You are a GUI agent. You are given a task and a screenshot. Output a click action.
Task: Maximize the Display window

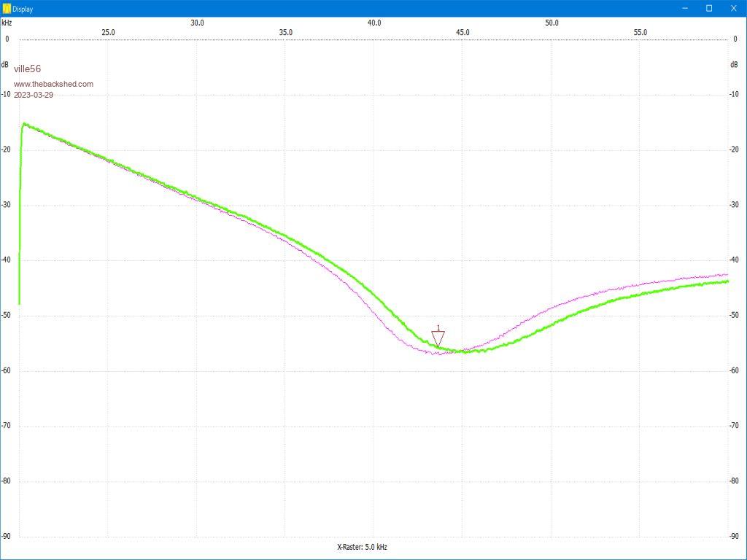click(x=709, y=9)
